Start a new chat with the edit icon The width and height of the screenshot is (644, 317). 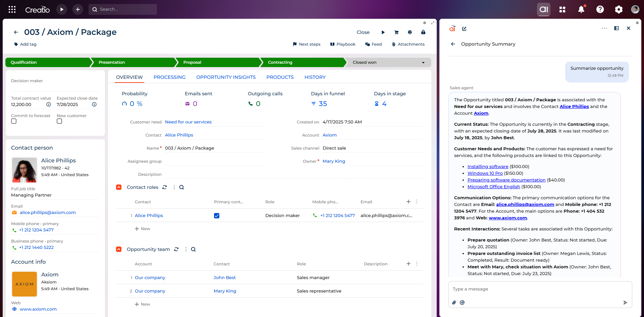pyautogui.click(x=464, y=29)
